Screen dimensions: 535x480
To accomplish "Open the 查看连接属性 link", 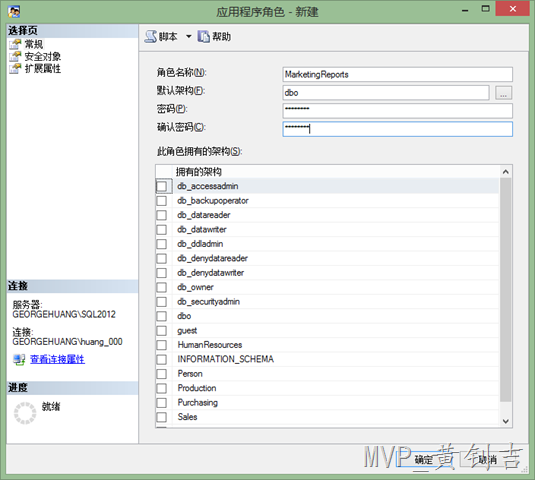I will tap(57, 359).
